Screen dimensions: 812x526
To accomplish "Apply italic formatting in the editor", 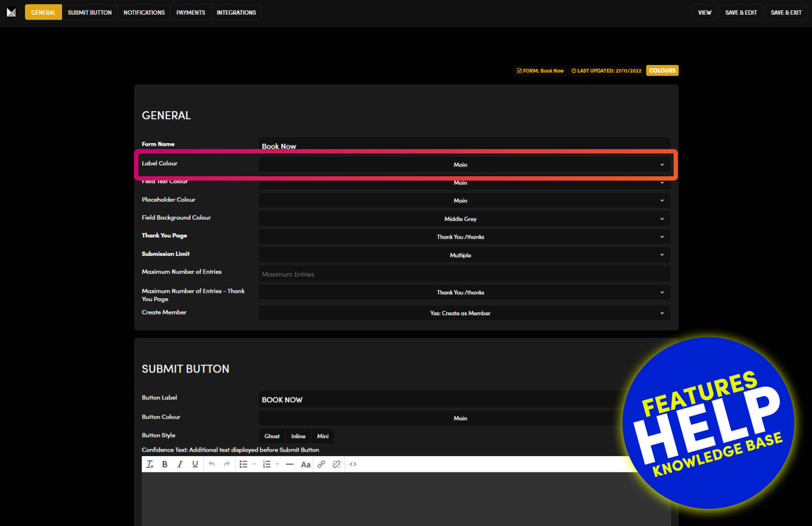I will click(180, 464).
